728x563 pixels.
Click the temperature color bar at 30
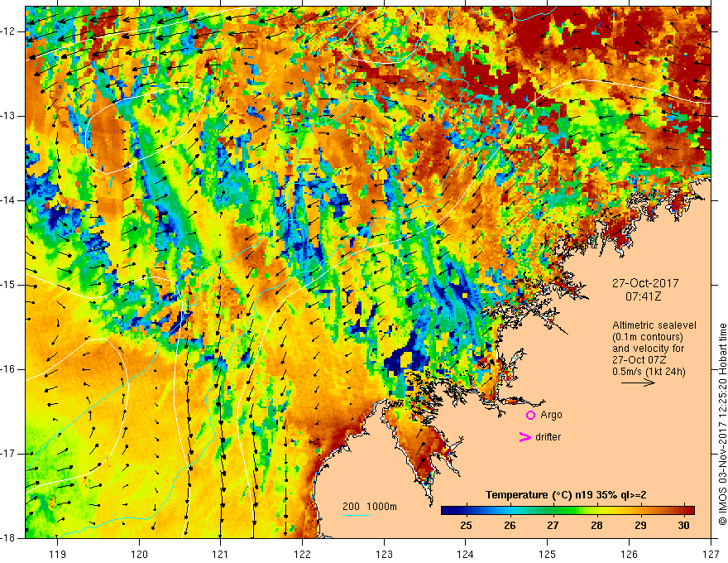tap(683, 511)
